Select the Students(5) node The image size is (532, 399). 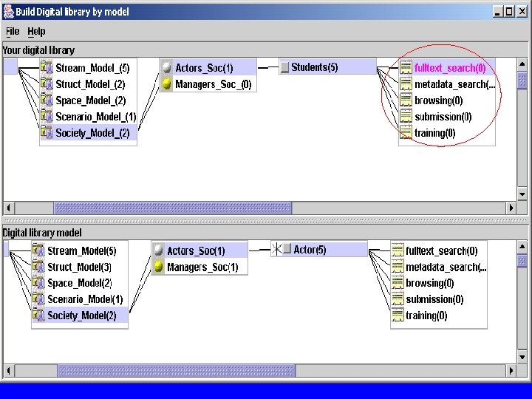pos(315,67)
